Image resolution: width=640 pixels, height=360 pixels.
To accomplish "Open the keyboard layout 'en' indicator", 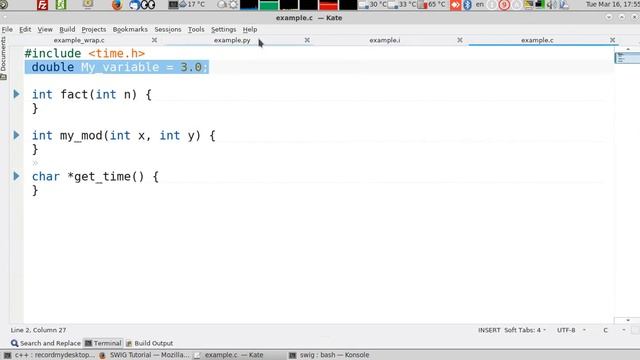I will pos(480,4).
